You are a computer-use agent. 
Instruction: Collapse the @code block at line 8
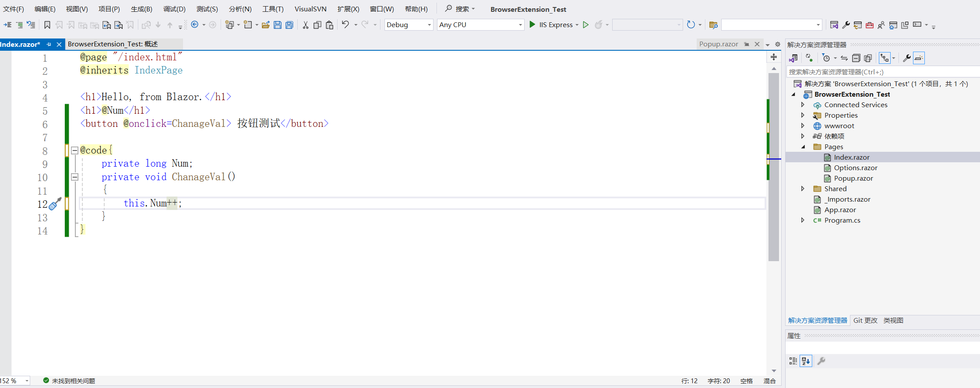(75, 150)
